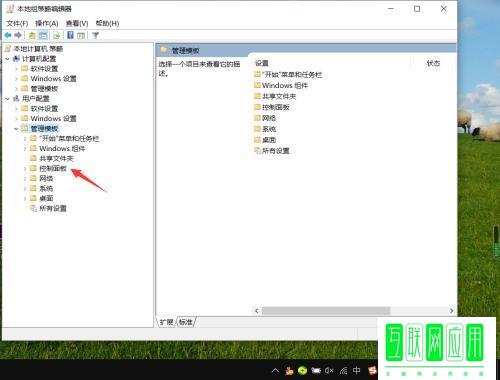The height and width of the screenshot is (380, 500).
Task: Toggle the show/hide action pane icon
Action: pos(81,35)
